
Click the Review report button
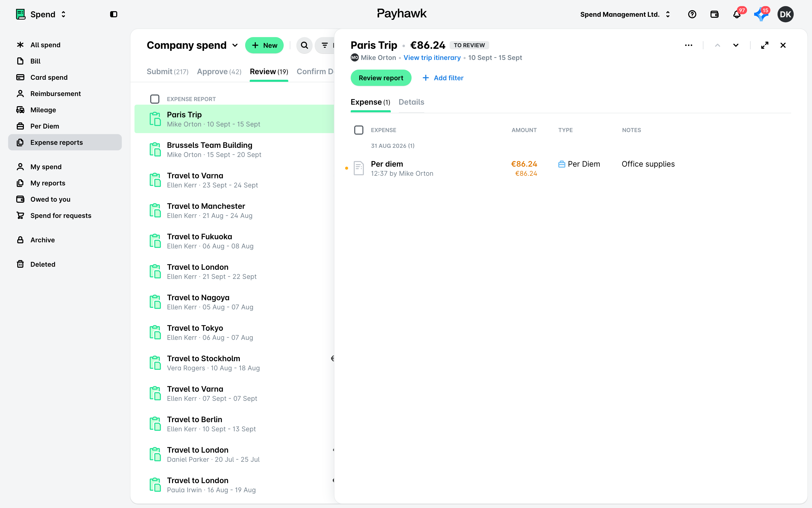[x=381, y=78]
